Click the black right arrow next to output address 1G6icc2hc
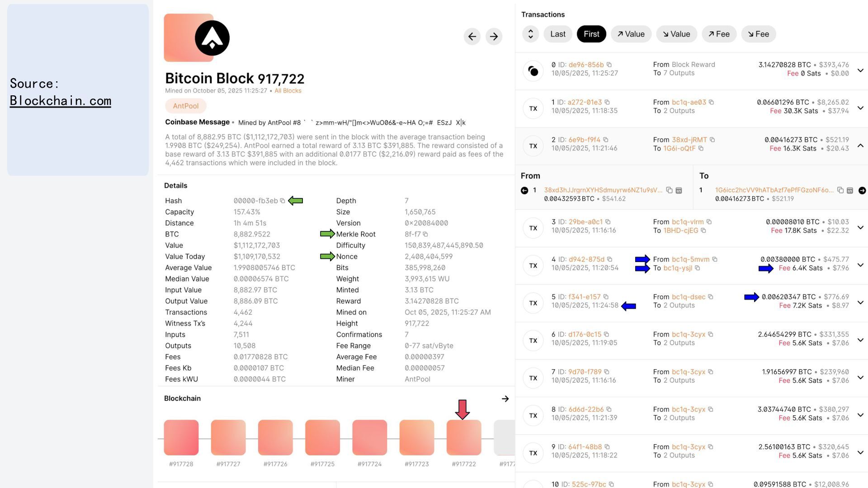Image resolution: width=868 pixels, height=488 pixels. (862, 190)
